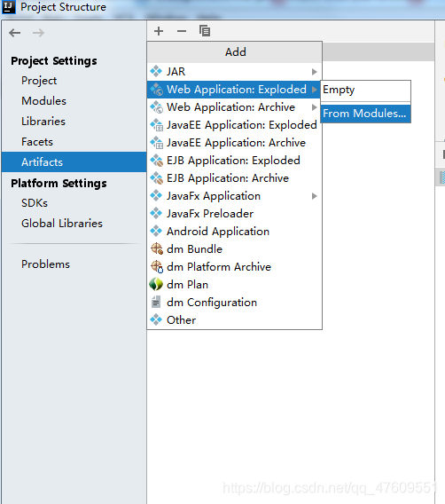Open SDKs under Platform Settings
Viewport: 445px width, 504px height.
[x=35, y=203]
